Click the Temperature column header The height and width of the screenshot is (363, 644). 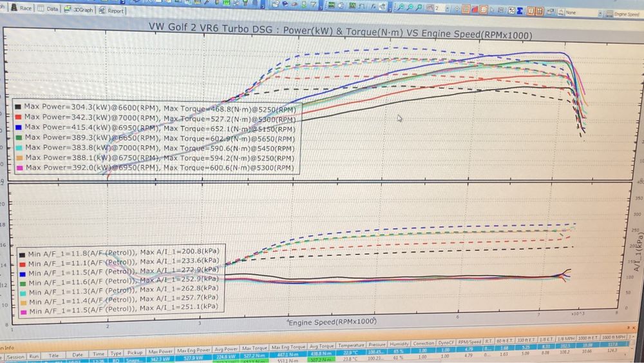pos(351,345)
